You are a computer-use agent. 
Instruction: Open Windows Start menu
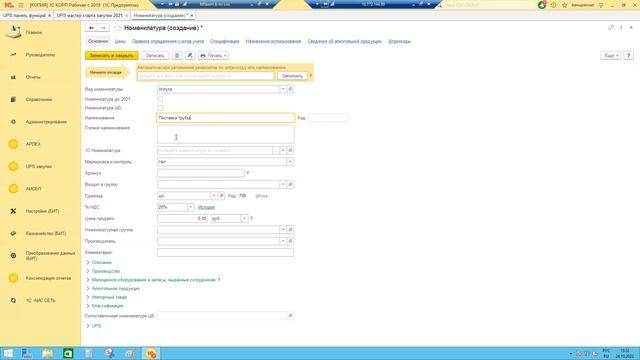(x=8, y=353)
